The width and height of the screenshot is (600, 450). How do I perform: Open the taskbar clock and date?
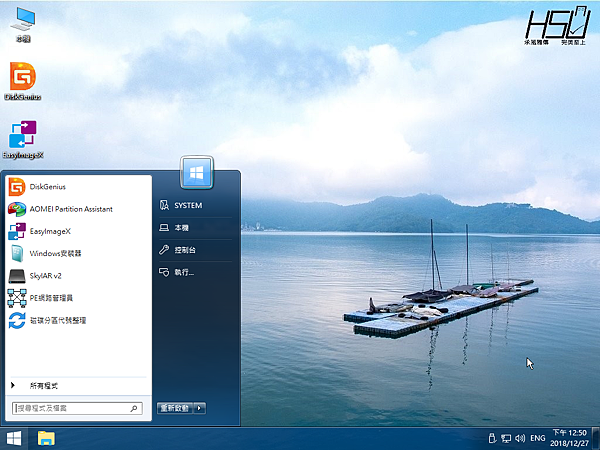[569, 438]
